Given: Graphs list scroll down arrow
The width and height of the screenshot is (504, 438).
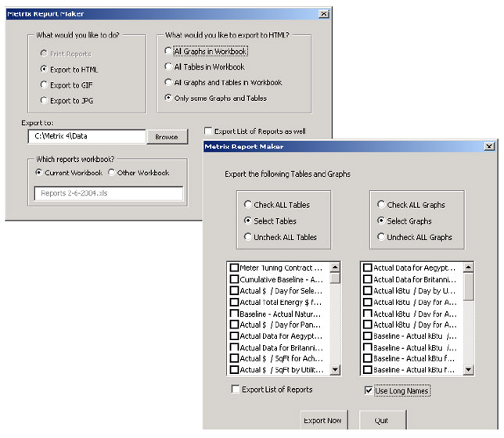Looking at the screenshot, I should click(x=468, y=370).
